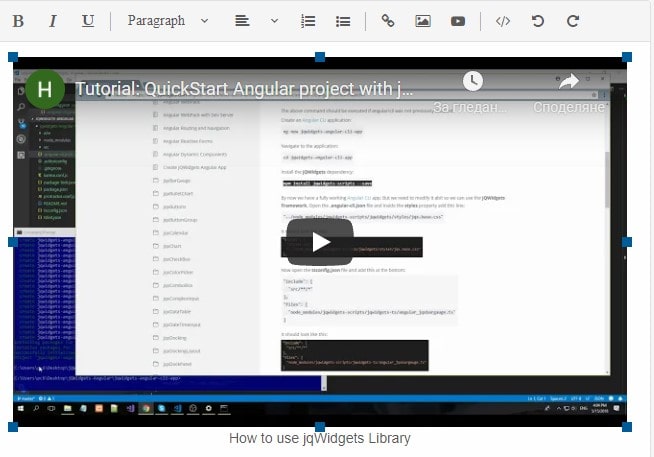This screenshot has height=457, width=654.
Task: Insert a video
Action: (458, 21)
